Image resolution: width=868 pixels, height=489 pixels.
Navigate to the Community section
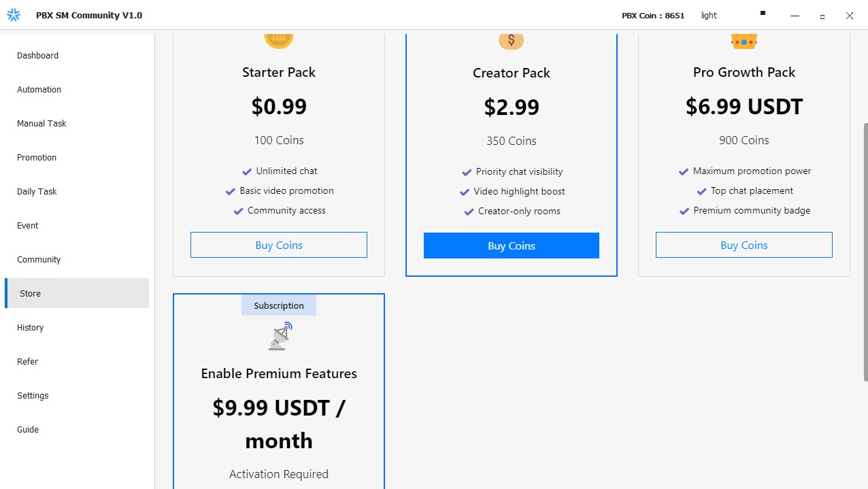pyautogui.click(x=39, y=260)
